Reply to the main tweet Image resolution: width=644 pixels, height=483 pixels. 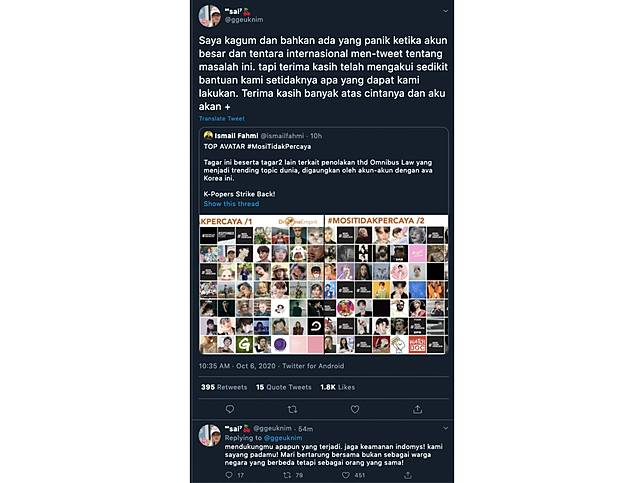tap(230, 409)
